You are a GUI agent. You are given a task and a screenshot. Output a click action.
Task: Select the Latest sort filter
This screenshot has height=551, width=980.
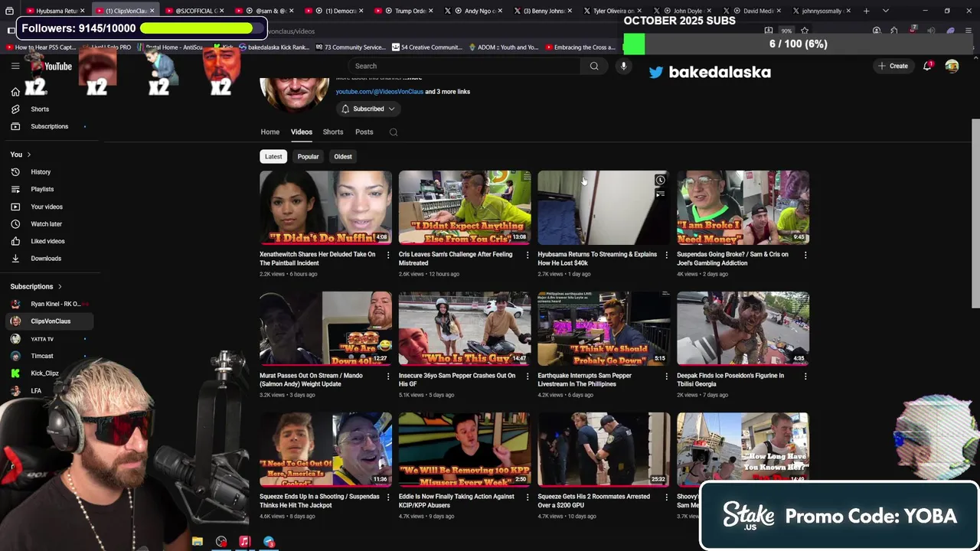coord(273,157)
